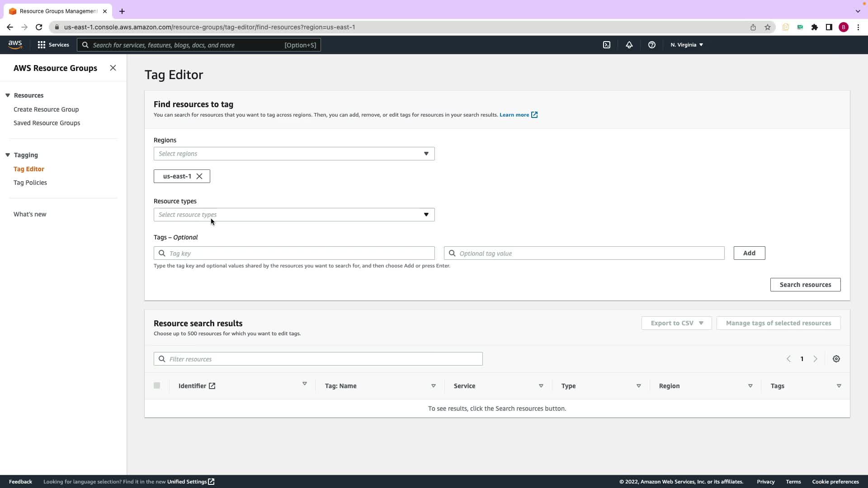Open the Services grid menu
This screenshot has width=868, height=488.
tap(53, 45)
